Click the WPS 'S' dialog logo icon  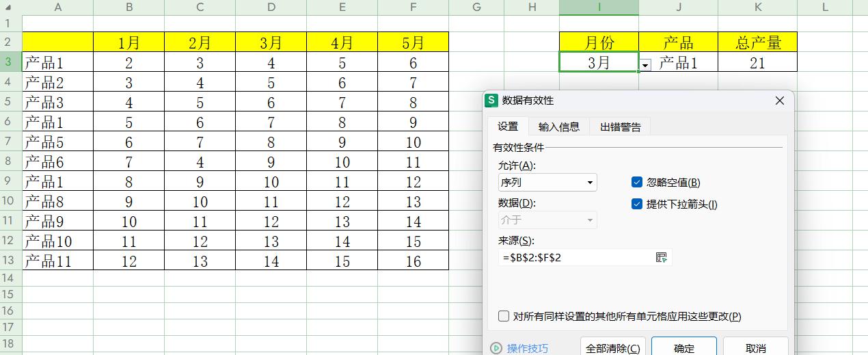point(491,101)
